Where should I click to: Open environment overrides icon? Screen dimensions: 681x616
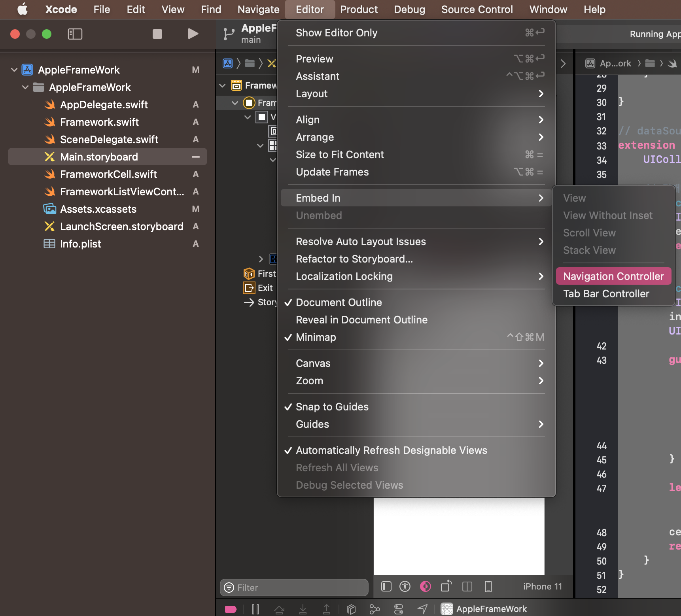[x=399, y=609]
